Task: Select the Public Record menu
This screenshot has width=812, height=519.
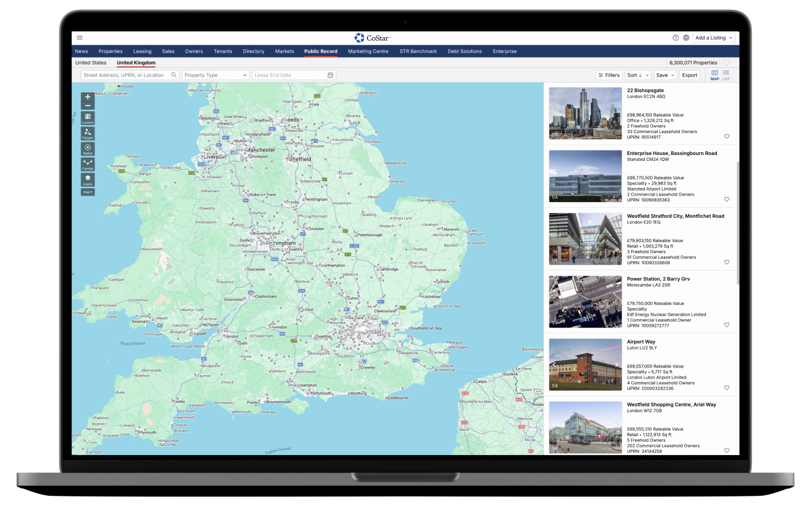Action: pyautogui.click(x=321, y=51)
